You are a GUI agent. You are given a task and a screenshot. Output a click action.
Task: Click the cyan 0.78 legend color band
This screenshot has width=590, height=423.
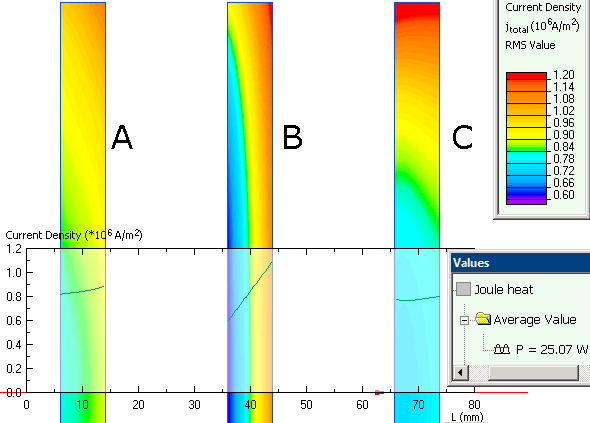pyautogui.click(x=526, y=157)
